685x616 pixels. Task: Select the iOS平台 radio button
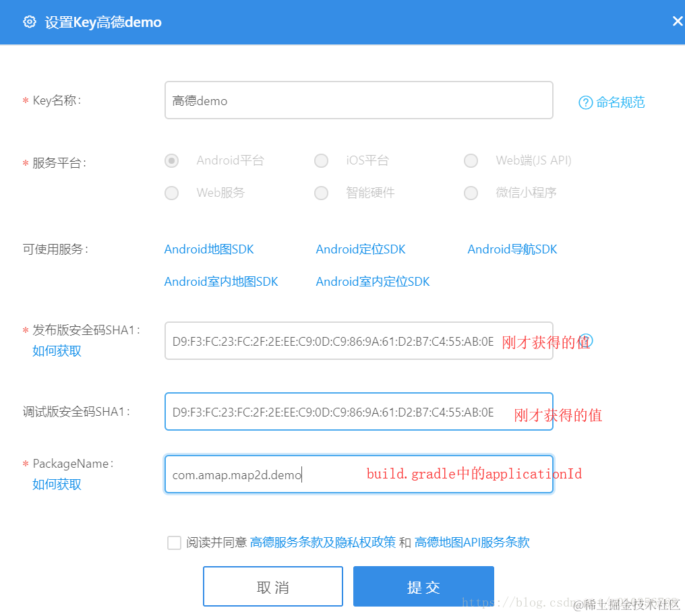click(321, 160)
